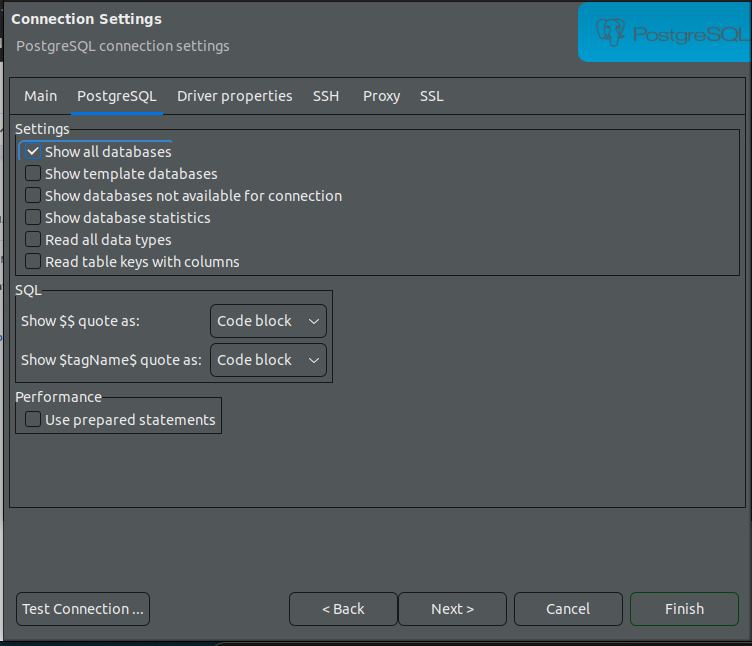Enable Show template databases
The height and width of the screenshot is (646, 752).
click(33, 174)
